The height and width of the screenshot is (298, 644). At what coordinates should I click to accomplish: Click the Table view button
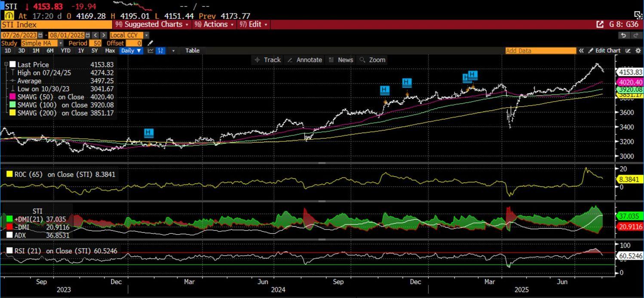click(192, 51)
